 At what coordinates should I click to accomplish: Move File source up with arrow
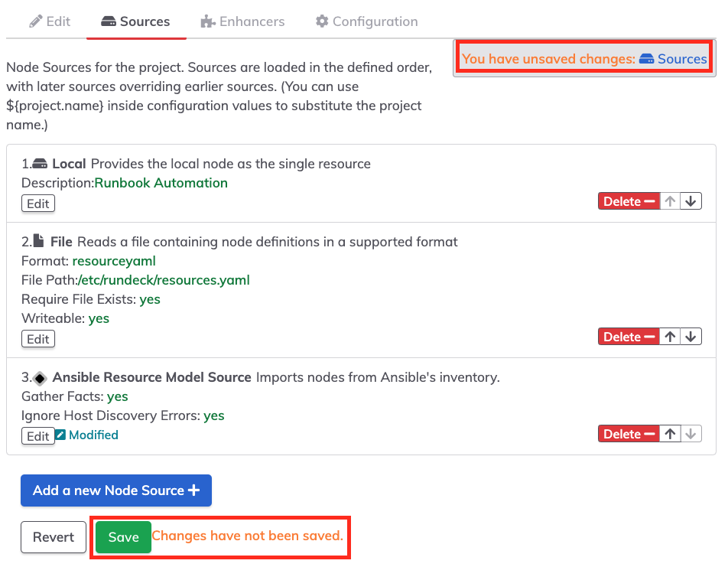[670, 337]
